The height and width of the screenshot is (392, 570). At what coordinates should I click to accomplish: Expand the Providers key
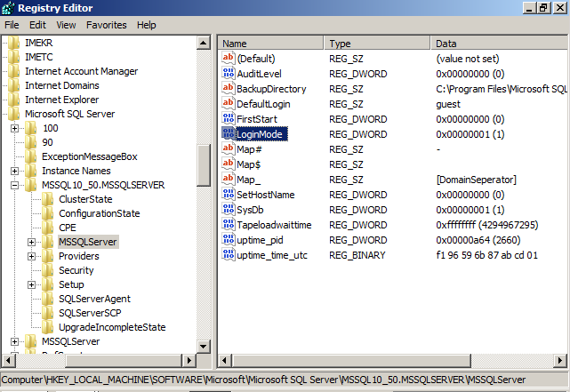click(x=32, y=256)
